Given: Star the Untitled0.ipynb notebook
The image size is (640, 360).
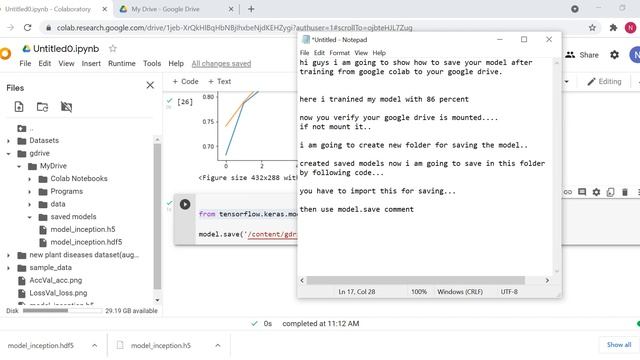Looking at the screenshot, I should [x=113, y=49].
